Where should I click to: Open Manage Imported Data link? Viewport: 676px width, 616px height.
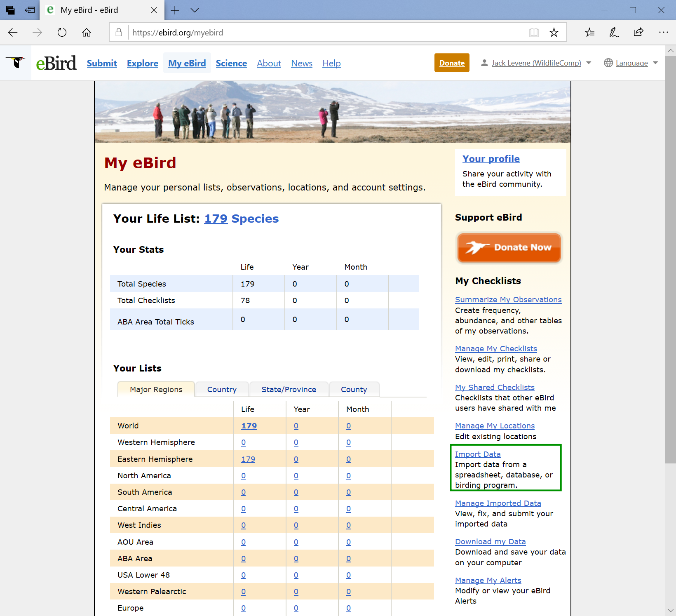coord(498,503)
